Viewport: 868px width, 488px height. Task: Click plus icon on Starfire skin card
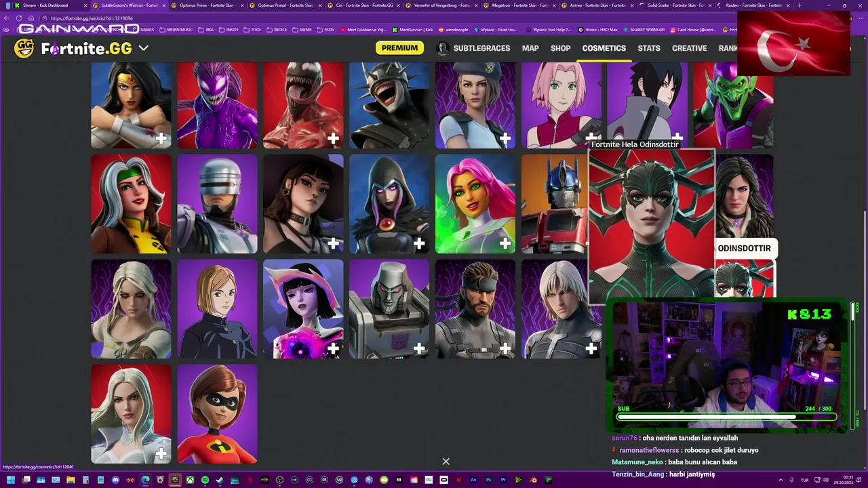click(x=505, y=243)
